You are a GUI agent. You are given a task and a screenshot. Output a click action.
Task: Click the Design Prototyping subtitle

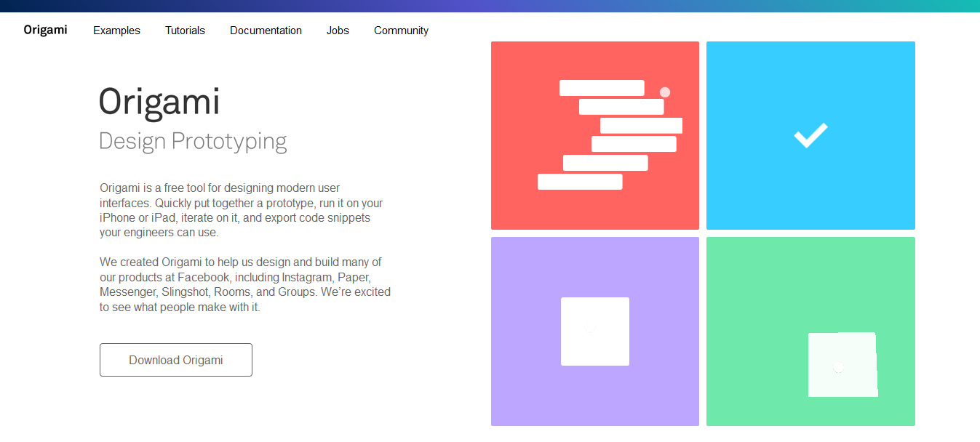193,141
